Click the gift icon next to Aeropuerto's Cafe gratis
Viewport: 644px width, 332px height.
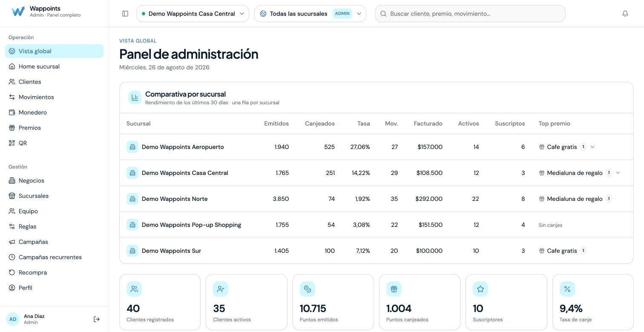click(x=542, y=147)
